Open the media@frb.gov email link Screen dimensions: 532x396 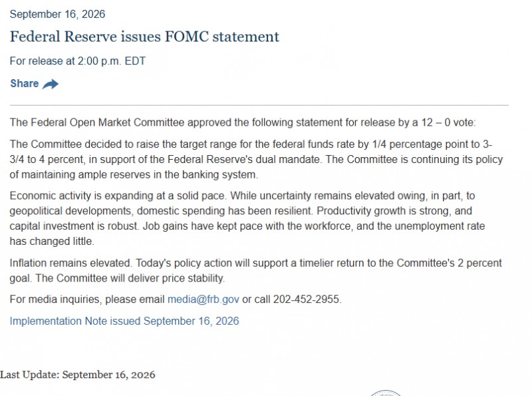coord(203,299)
